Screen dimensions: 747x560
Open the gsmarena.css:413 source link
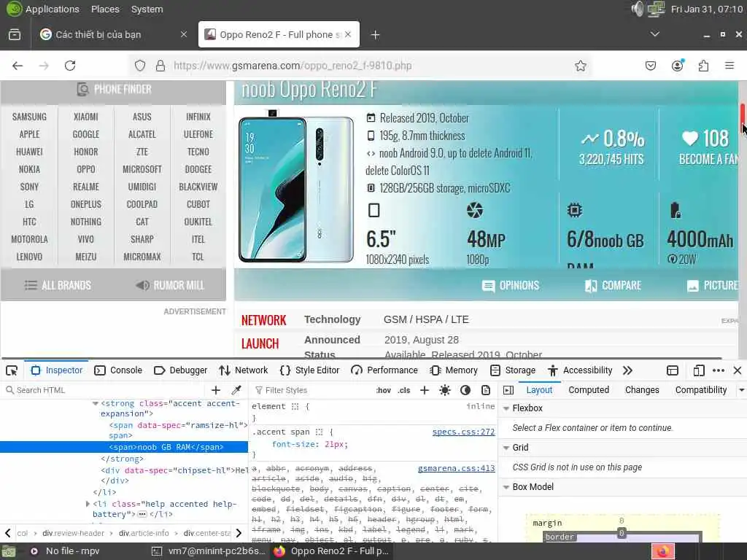click(x=456, y=469)
